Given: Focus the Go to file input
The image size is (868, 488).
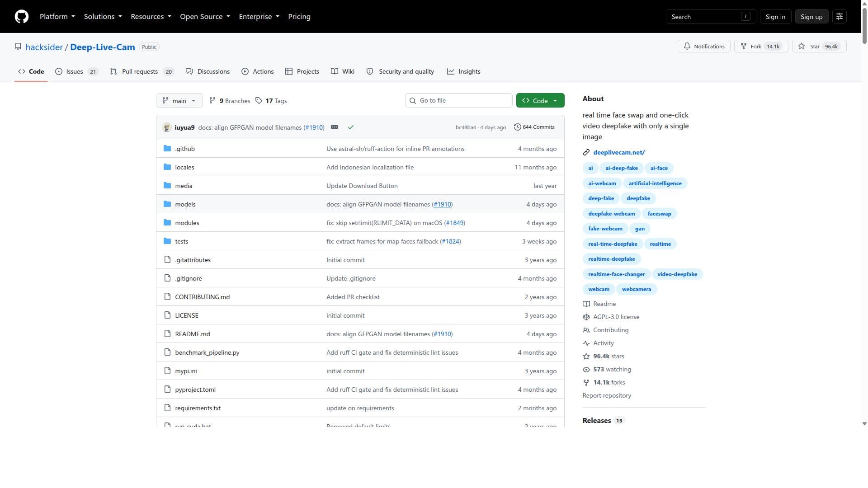Looking at the screenshot, I should coord(459,101).
